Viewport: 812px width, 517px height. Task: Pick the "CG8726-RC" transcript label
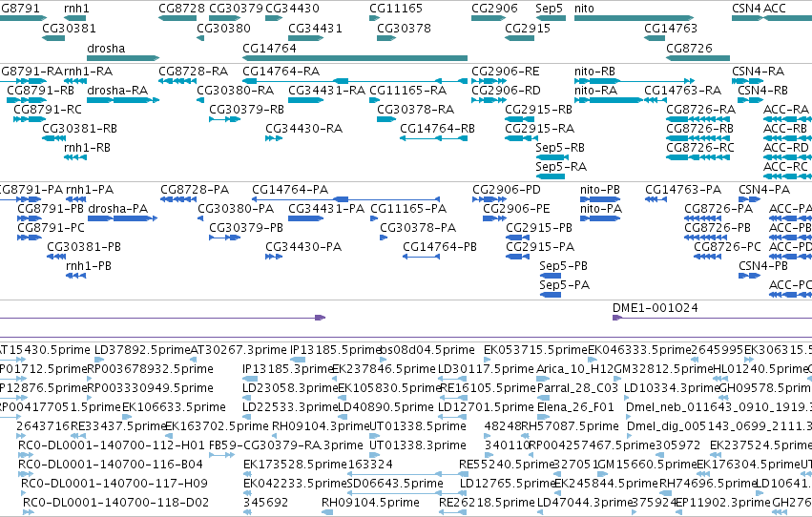point(699,148)
